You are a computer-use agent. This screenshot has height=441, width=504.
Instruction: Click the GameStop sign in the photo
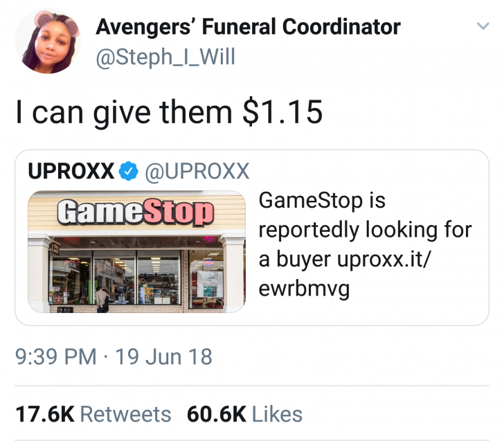pyautogui.click(x=135, y=212)
